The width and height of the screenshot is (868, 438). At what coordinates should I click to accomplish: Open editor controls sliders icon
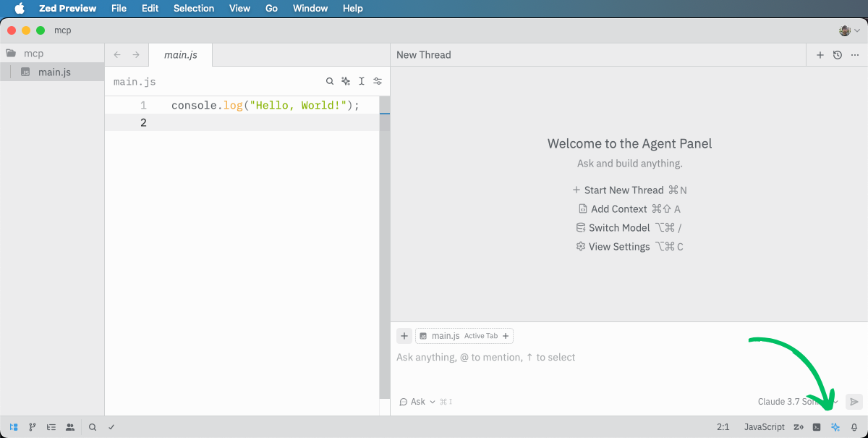point(378,81)
